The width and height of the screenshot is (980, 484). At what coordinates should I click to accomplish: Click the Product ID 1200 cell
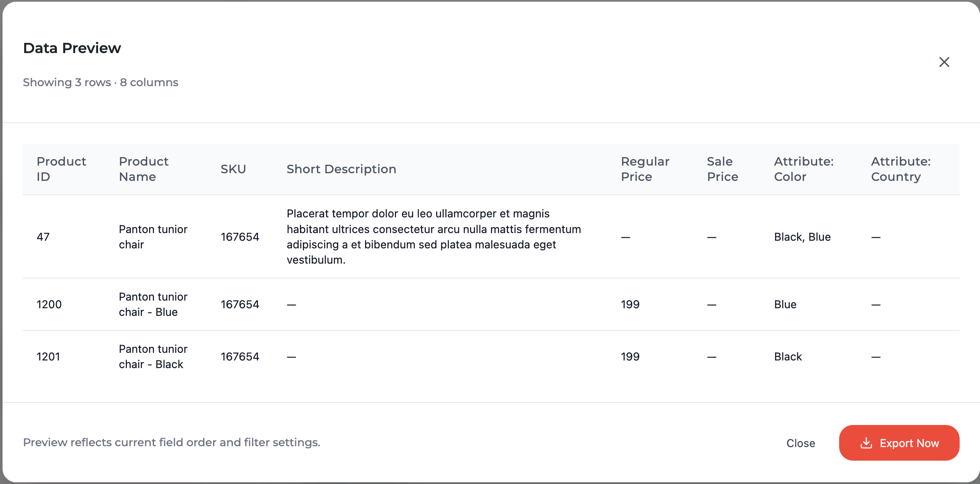point(49,304)
